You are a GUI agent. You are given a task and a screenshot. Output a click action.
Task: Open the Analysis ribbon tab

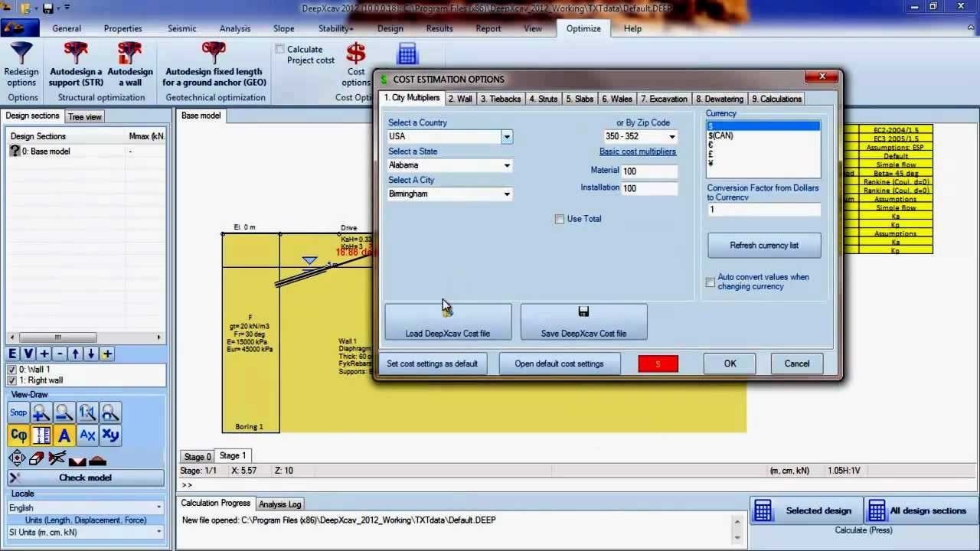[x=235, y=28]
